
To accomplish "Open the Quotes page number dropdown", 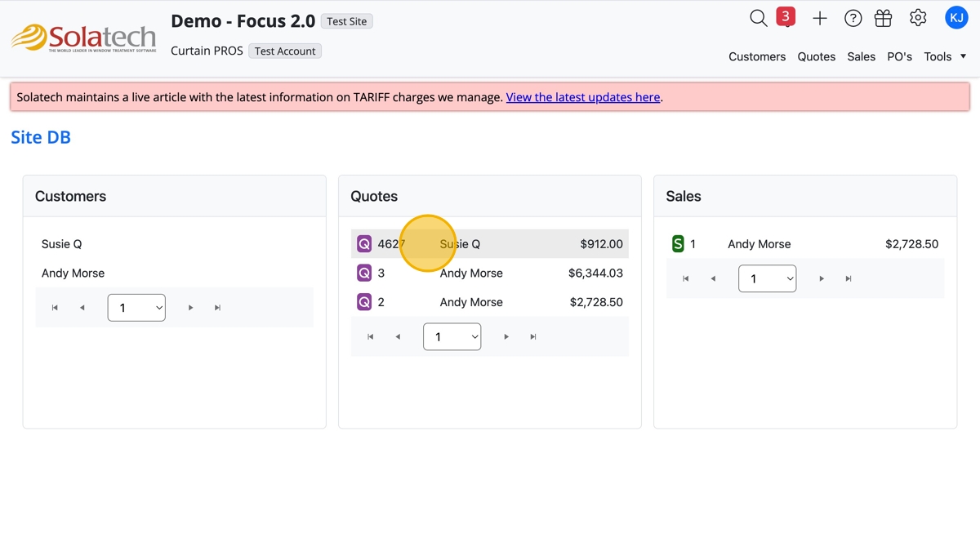I will (452, 336).
